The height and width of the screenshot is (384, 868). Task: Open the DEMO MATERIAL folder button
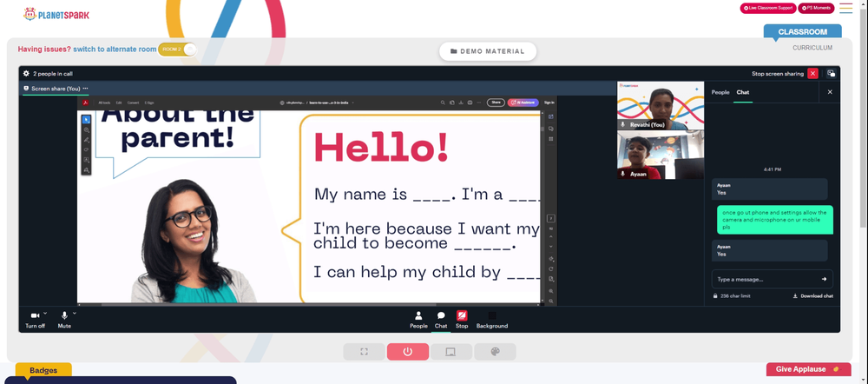click(x=488, y=51)
